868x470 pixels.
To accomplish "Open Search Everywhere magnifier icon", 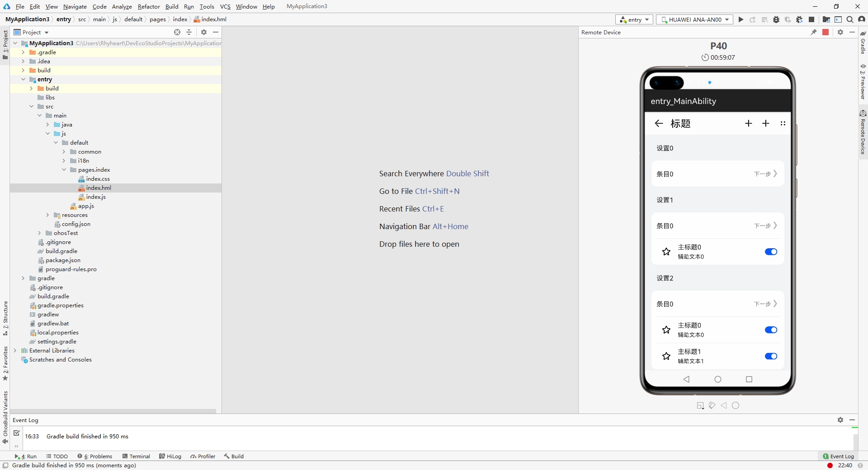I will 850,19.
